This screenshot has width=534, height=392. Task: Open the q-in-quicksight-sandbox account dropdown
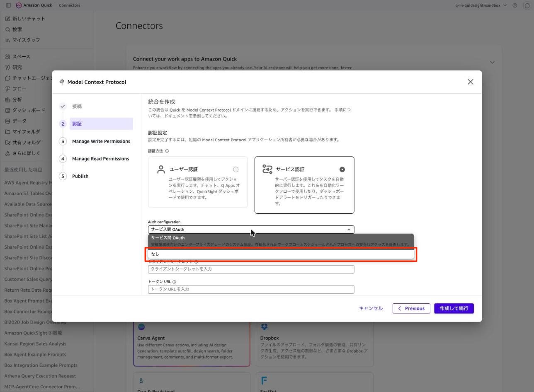(481, 5)
